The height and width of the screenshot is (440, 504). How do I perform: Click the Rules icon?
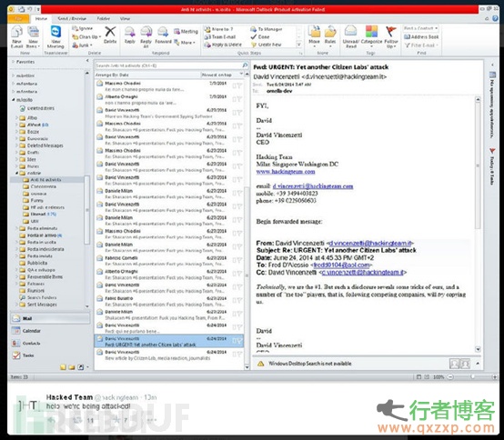[x=330, y=36]
